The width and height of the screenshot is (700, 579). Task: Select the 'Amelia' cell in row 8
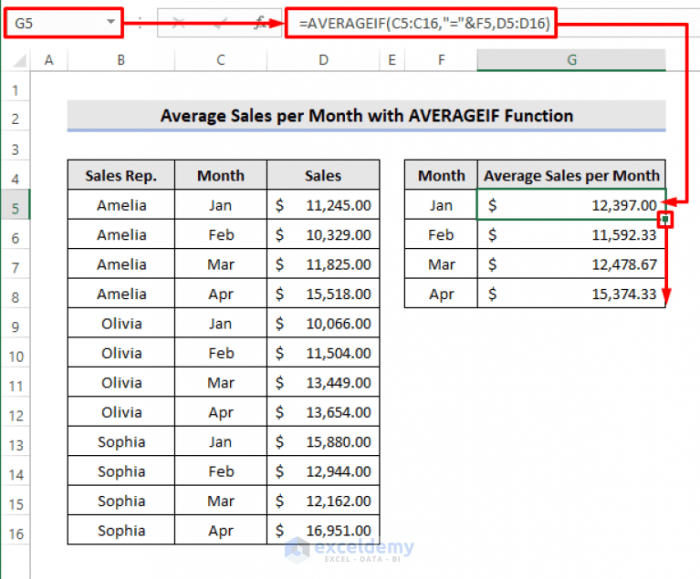click(x=121, y=294)
